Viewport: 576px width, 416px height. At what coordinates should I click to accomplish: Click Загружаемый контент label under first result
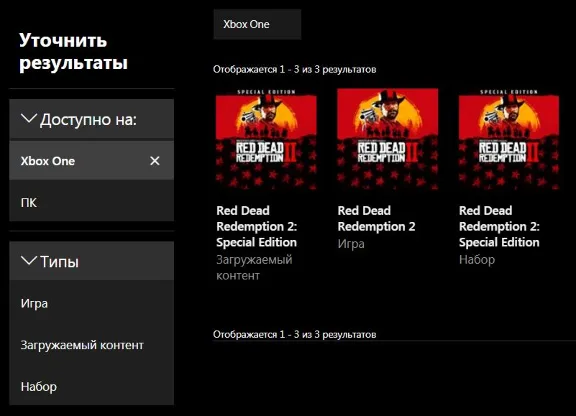coord(254,268)
